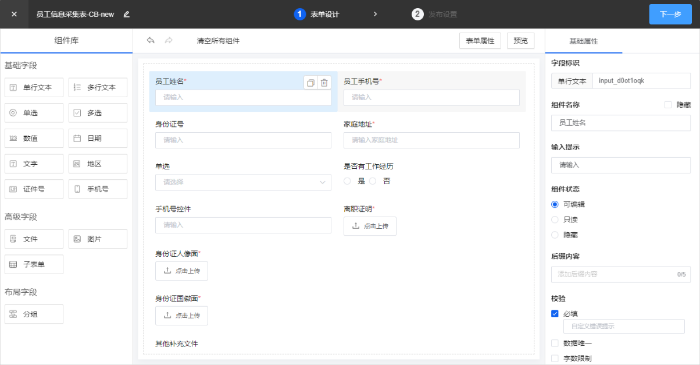
Task: Click the 下一步 button
Action: (x=671, y=14)
